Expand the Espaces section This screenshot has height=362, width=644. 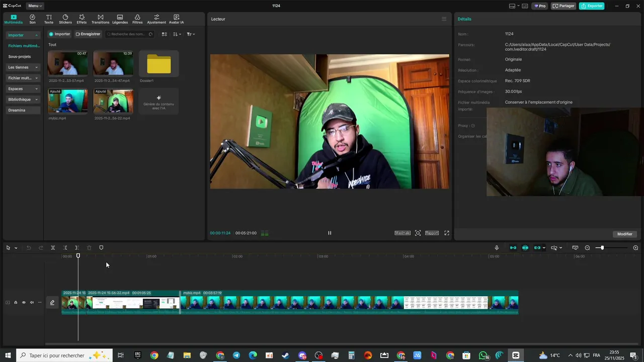click(23, 88)
